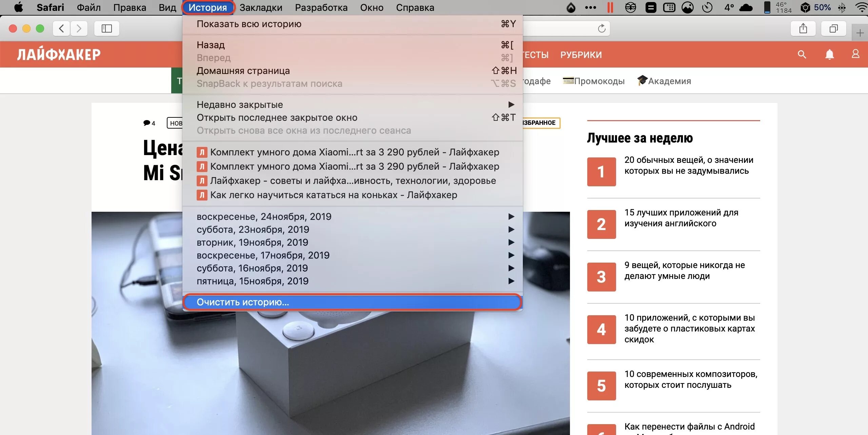Viewport: 868px width, 435px height.
Task: Open Lifehacker site search icon
Action: [x=802, y=54]
